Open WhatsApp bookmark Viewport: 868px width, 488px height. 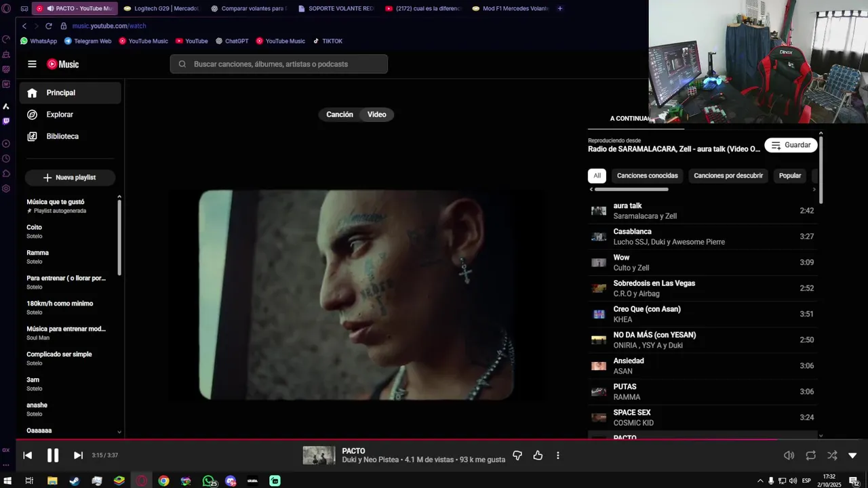click(x=39, y=41)
